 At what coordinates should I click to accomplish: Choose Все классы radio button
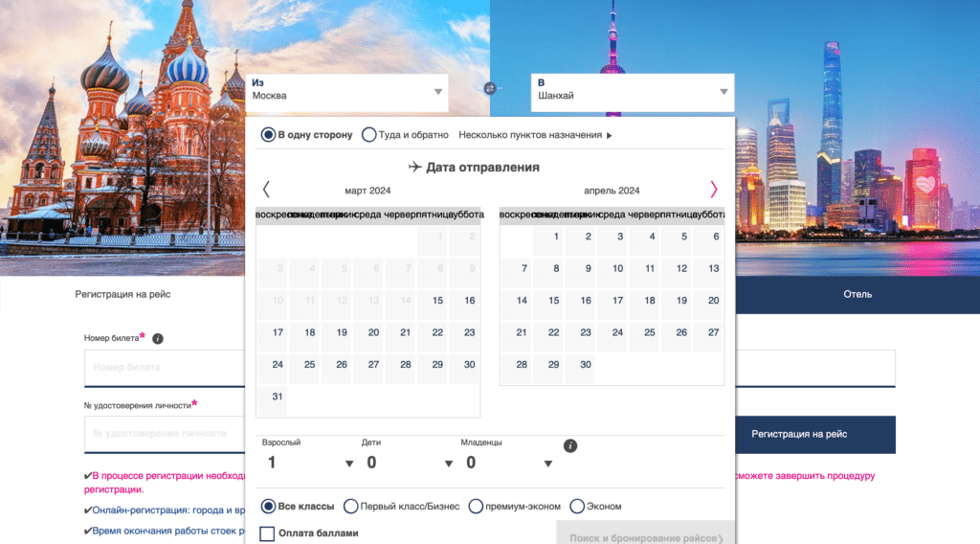(268, 507)
